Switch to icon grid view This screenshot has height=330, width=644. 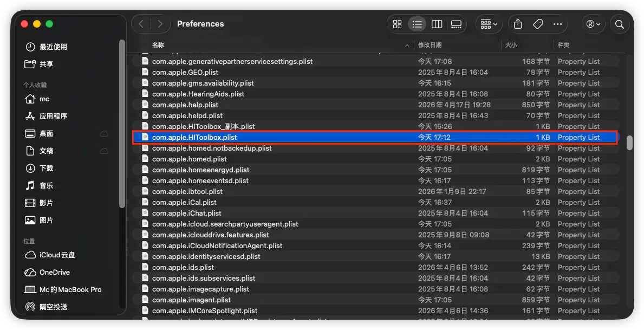[x=397, y=24]
